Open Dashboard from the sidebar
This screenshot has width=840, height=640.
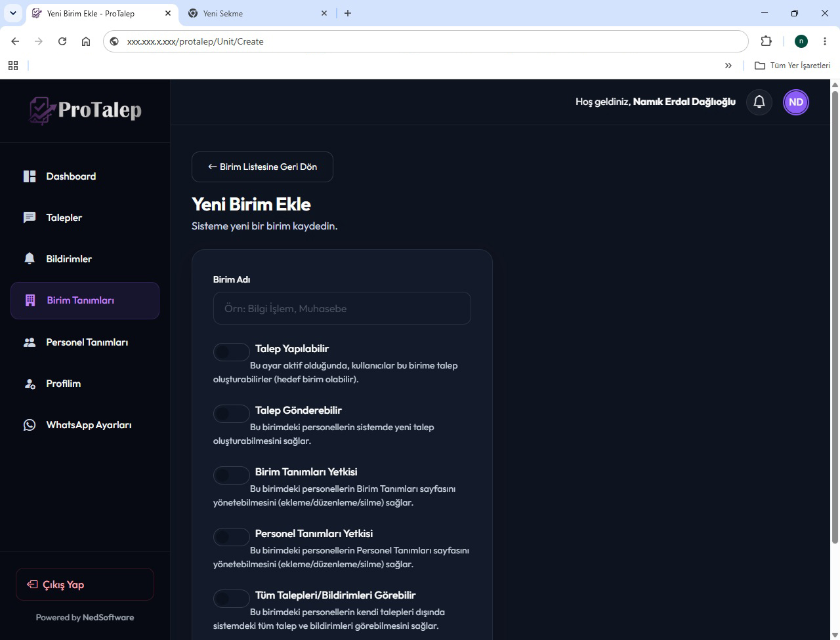coord(85,176)
